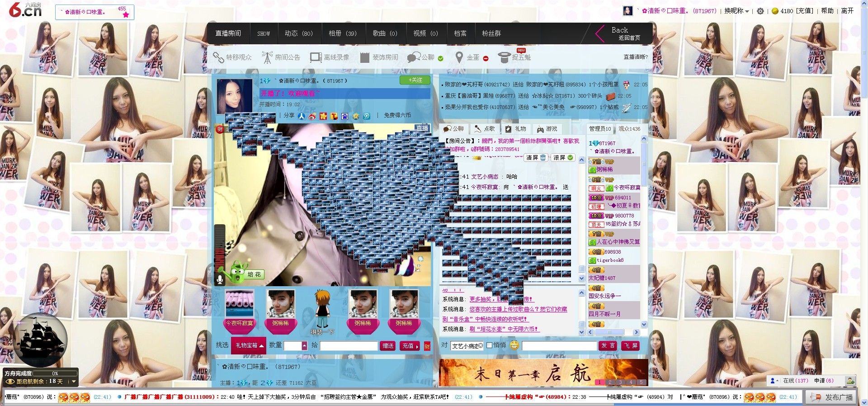
Task: Click the 赠送 send gift button
Action: [388, 346]
